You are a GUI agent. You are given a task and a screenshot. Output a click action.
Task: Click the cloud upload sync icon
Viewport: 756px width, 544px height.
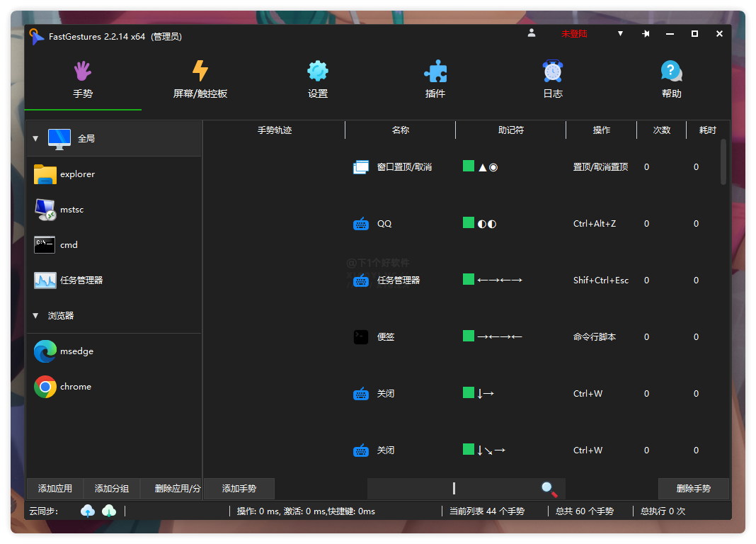[88, 511]
